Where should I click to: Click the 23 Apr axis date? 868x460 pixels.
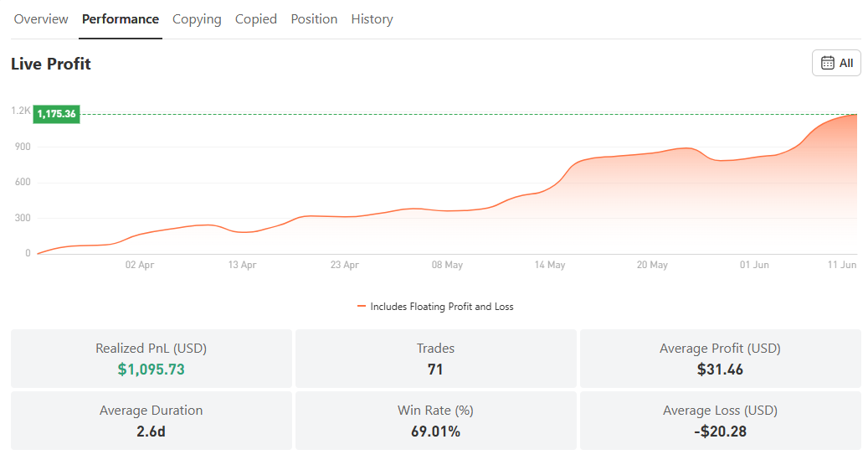tap(345, 265)
